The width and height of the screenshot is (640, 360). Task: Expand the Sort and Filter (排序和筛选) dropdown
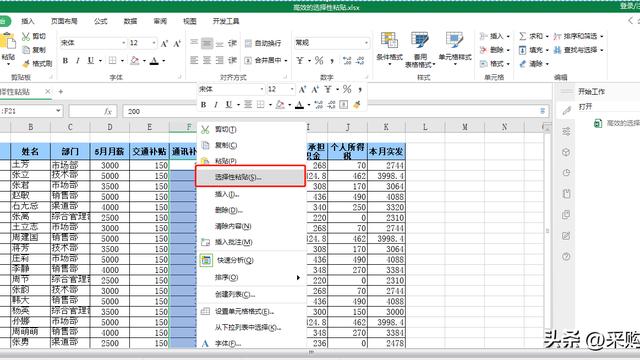(602, 36)
